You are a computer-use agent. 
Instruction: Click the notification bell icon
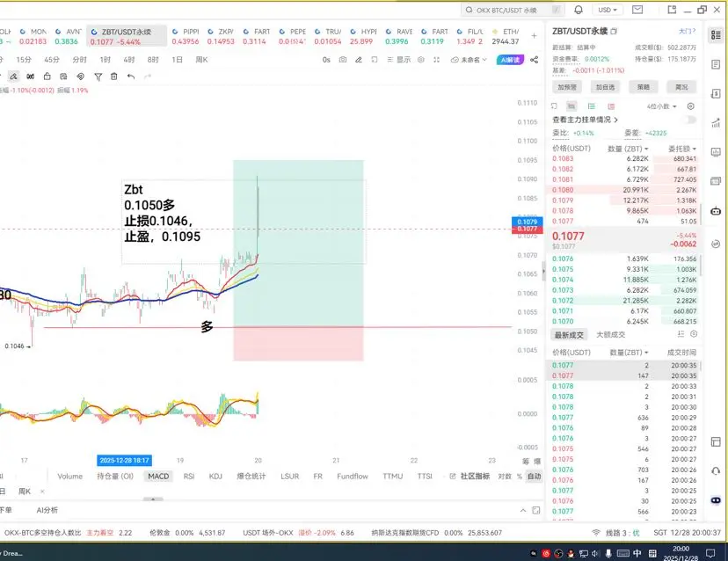(579, 10)
